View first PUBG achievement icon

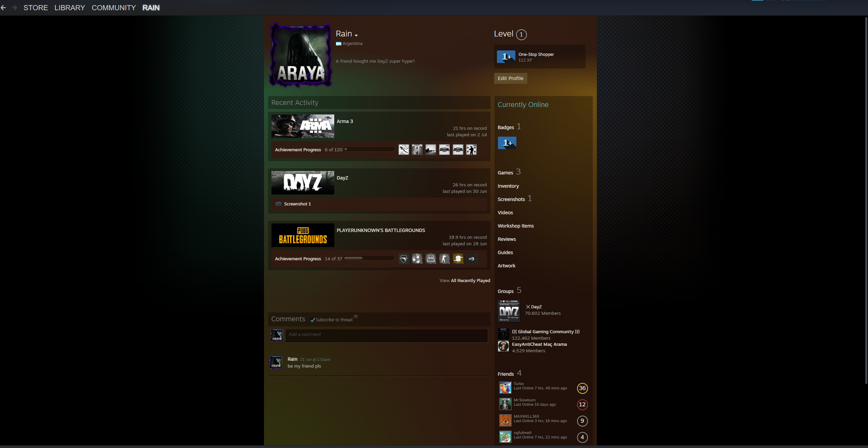coord(403,259)
